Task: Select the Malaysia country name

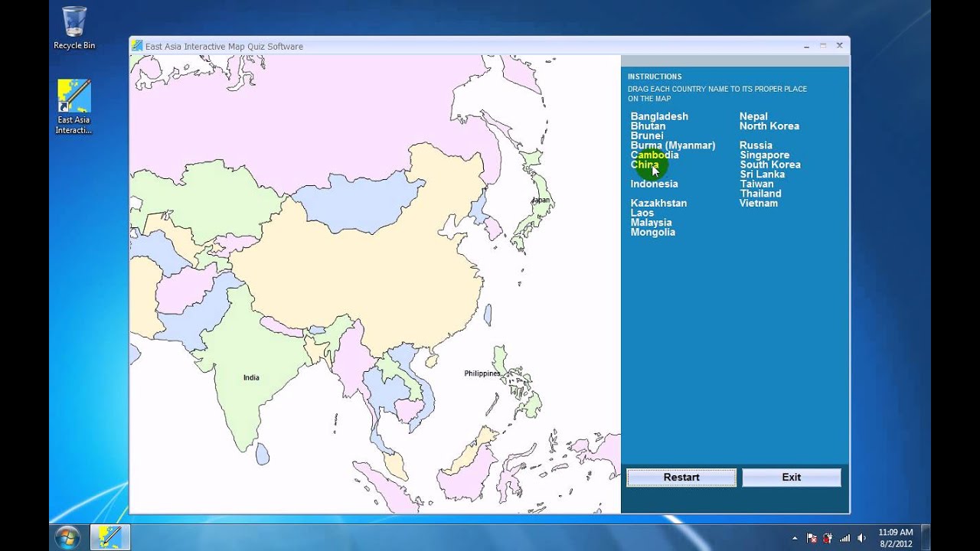Action: (x=651, y=223)
